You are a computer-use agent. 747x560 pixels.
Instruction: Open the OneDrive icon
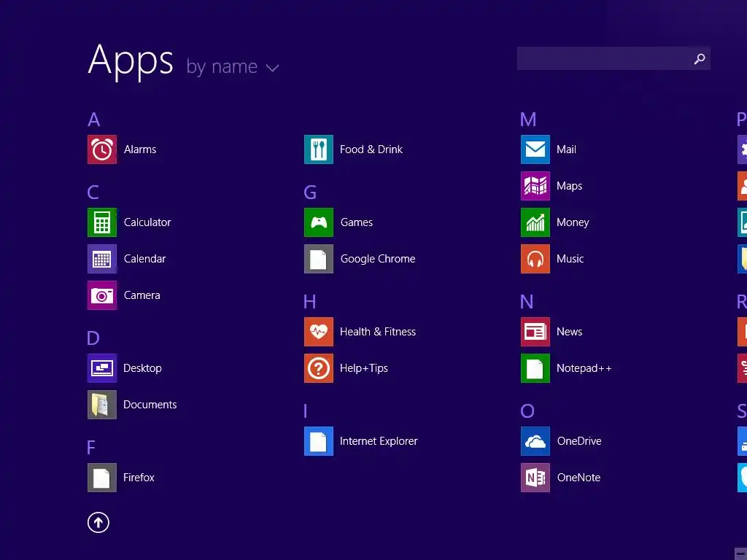click(x=535, y=441)
